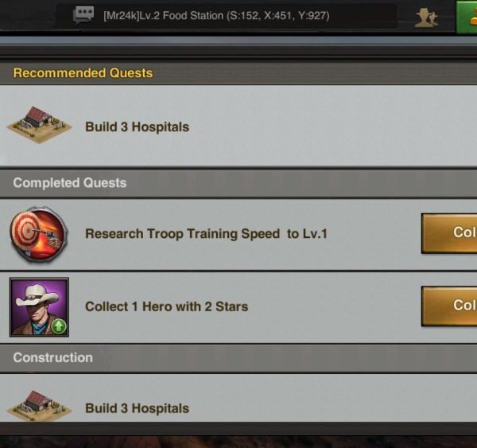Open Collect 1 Hero with 2 Stars quest
Viewport: 477px width, 448px height.
(238, 307)
